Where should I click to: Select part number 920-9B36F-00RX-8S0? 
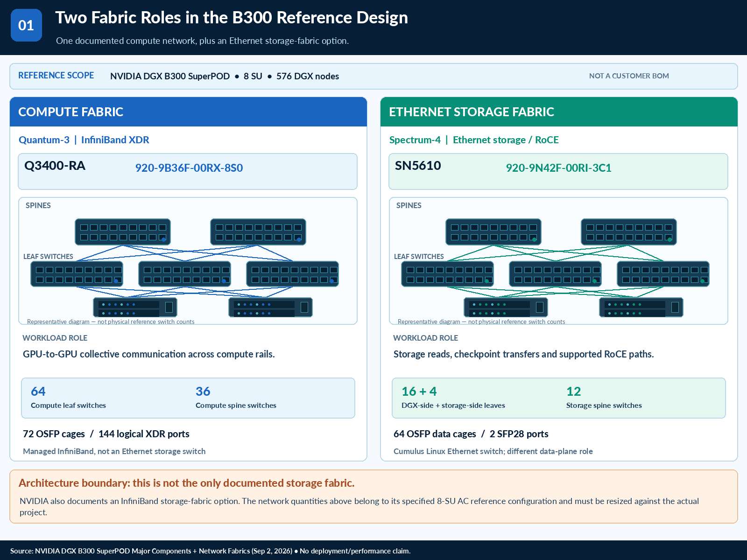(189, 168)
